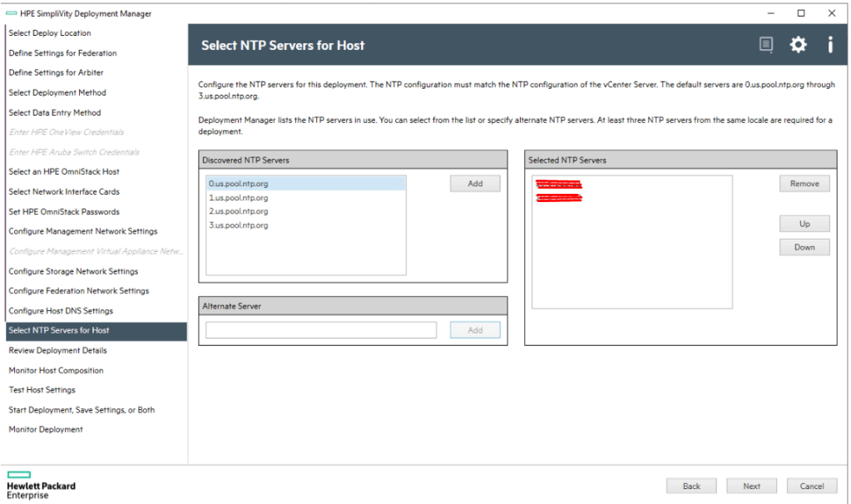Open Review Deployment Details step
Image resolution: width=851 pixels, height=504 pixels.
(57, 351)
